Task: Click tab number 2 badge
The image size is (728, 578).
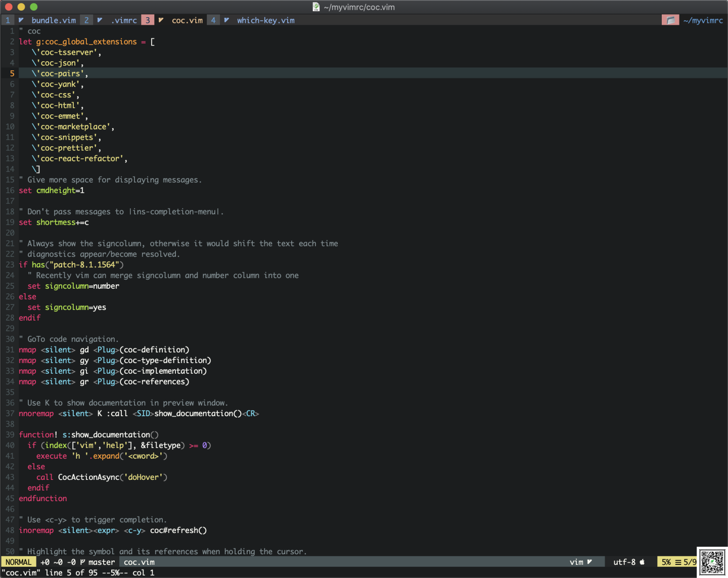Action: click(86, 20)
